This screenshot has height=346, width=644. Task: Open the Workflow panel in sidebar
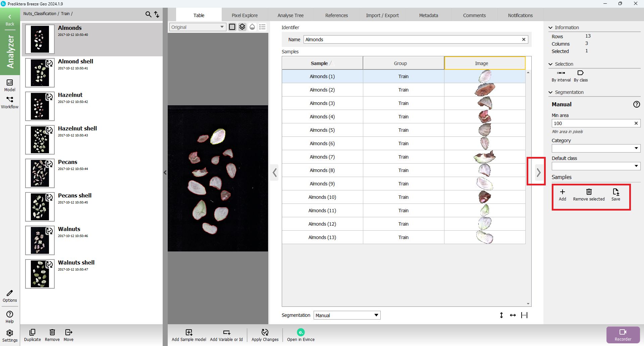10,102
